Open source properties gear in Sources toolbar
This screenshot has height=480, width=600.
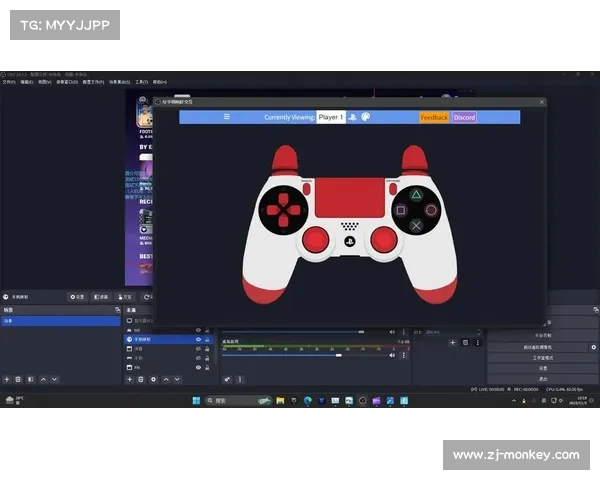(153, 379)
